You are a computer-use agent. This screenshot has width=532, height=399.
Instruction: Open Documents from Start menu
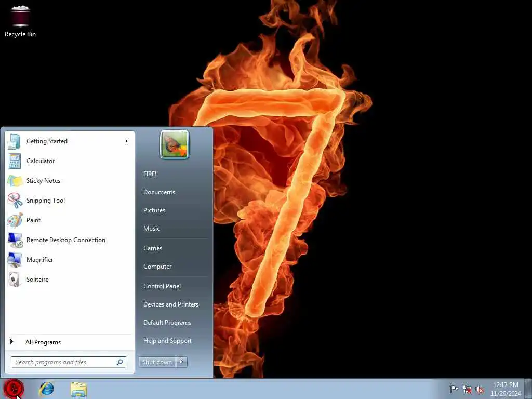(159, 192)
